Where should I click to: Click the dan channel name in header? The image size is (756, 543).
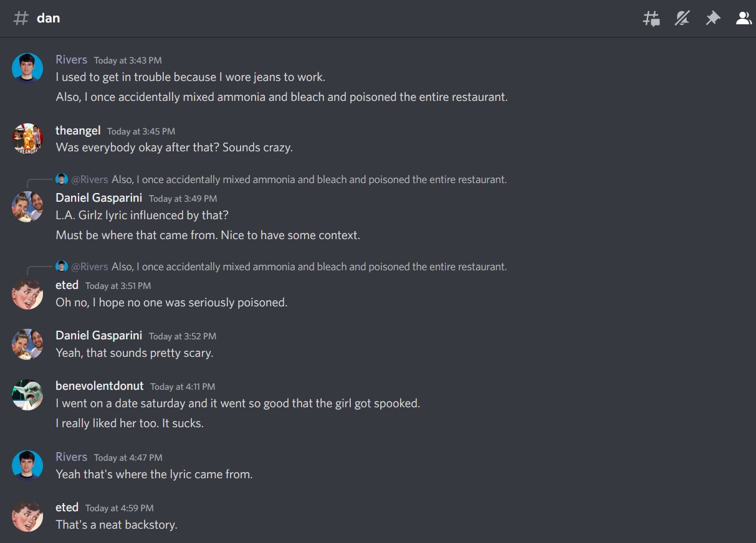pos(49,18)
